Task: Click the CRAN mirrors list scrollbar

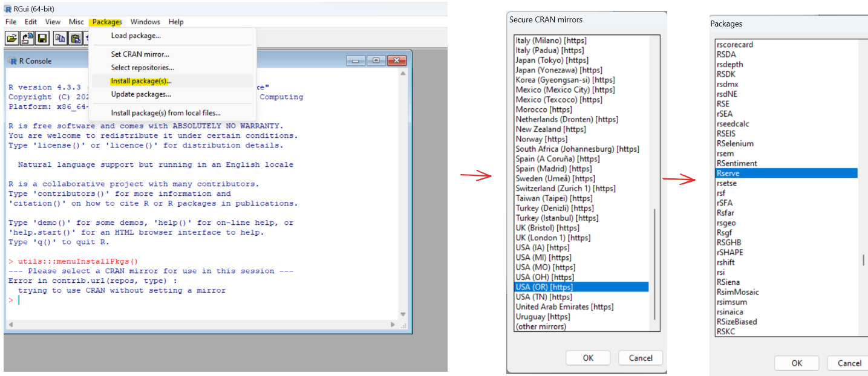Action: (x=653, y=264)
